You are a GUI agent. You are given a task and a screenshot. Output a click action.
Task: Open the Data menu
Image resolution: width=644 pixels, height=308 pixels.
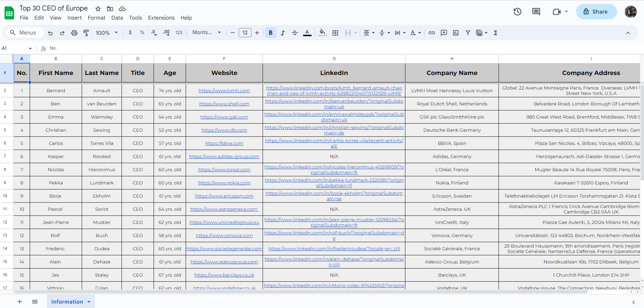(x=117, y=18)
